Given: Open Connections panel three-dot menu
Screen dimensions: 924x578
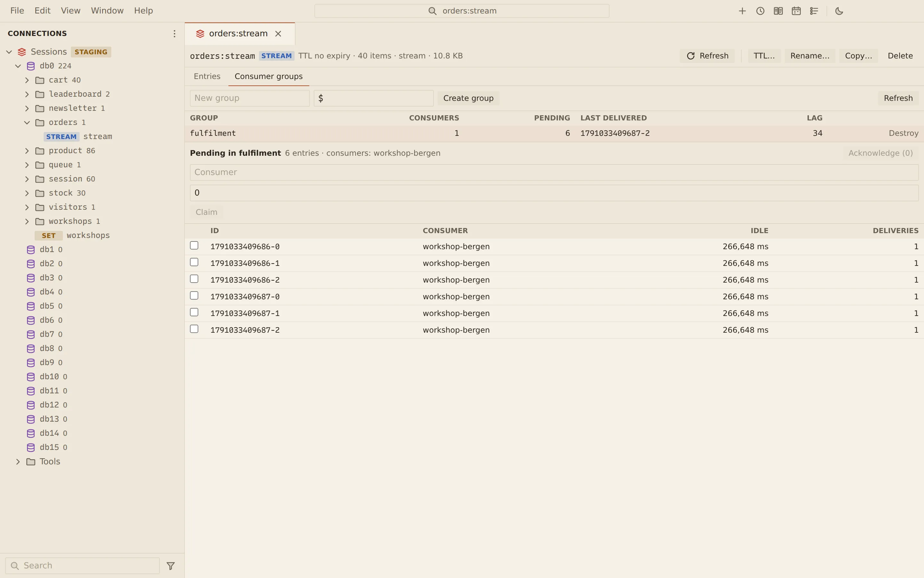Looking at the screenshot, I should [x=174, y=34].
